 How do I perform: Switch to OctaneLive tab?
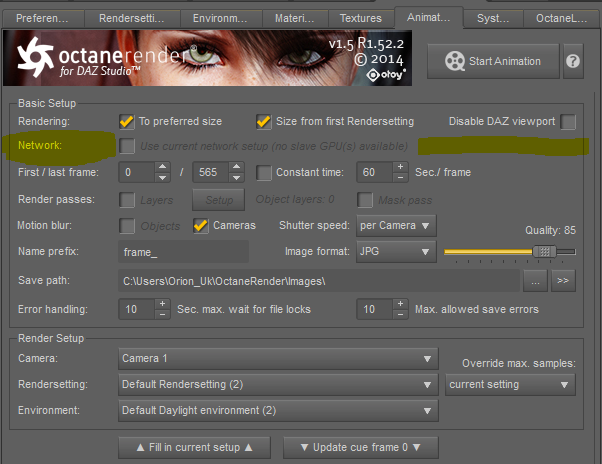(561, 18)
